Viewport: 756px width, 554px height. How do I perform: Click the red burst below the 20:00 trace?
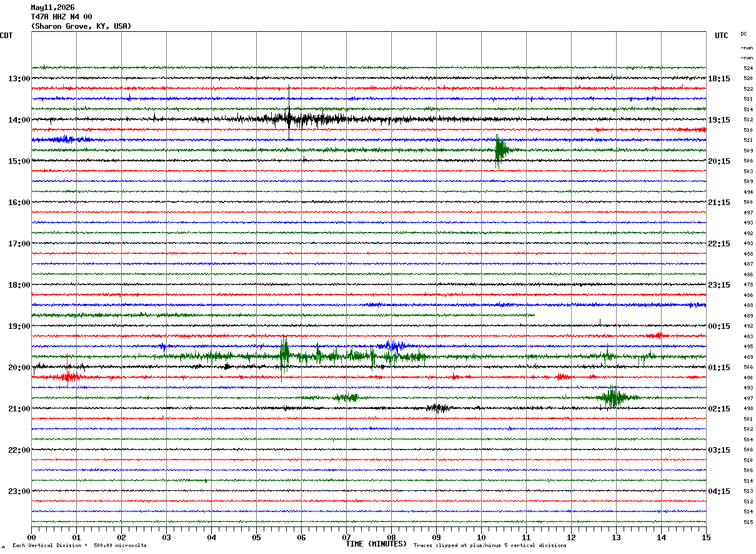coord(67,376)
